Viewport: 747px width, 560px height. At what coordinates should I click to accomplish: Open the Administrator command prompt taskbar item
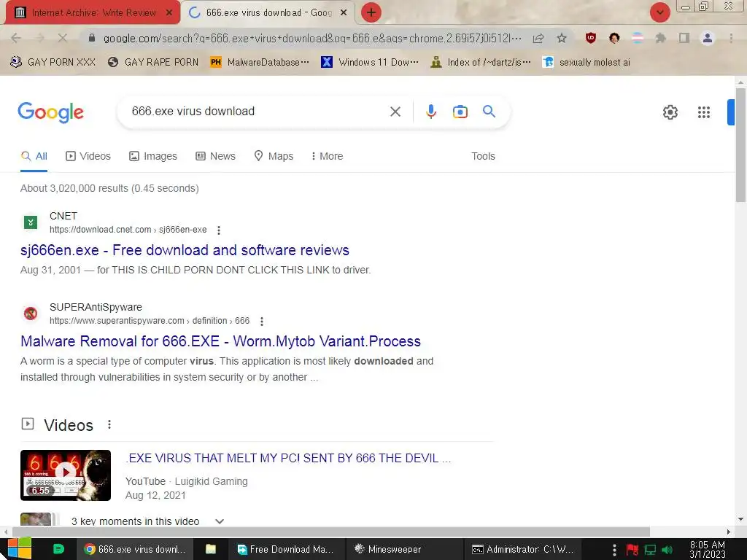point(522,549)
